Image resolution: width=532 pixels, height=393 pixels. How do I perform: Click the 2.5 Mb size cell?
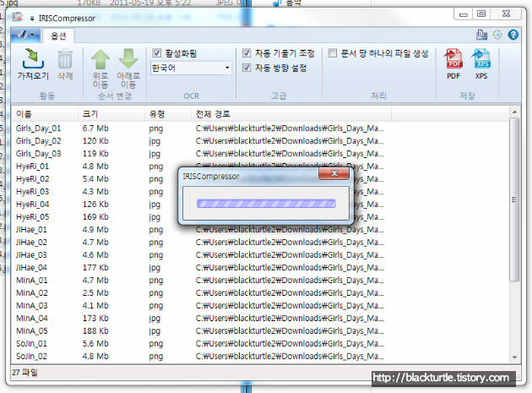pyautogui.click(x=95, y=292)
